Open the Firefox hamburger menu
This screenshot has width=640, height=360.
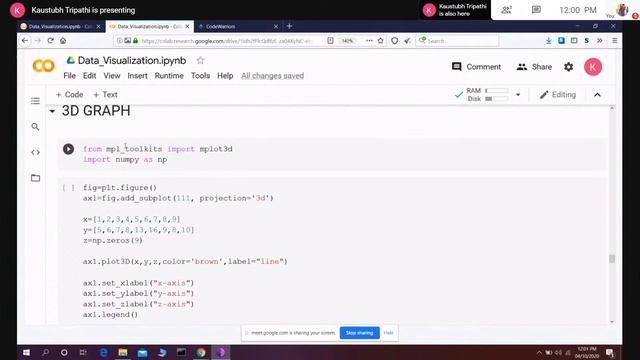614,41
